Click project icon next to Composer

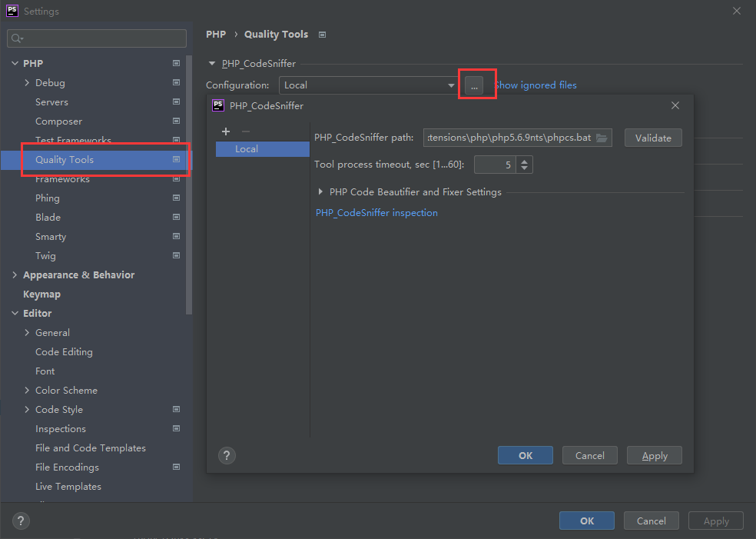pos(176,121)
